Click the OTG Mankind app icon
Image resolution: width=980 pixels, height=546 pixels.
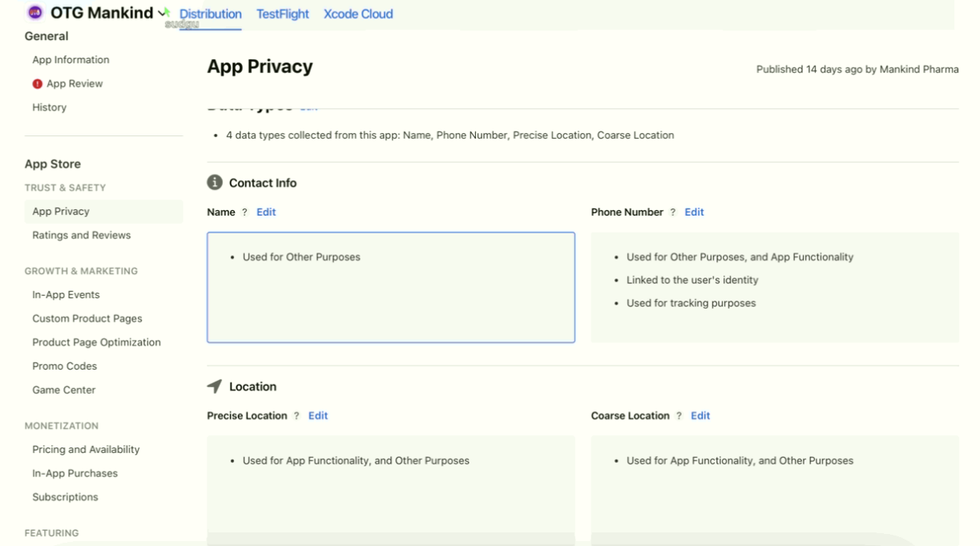(x=34, y=13)
